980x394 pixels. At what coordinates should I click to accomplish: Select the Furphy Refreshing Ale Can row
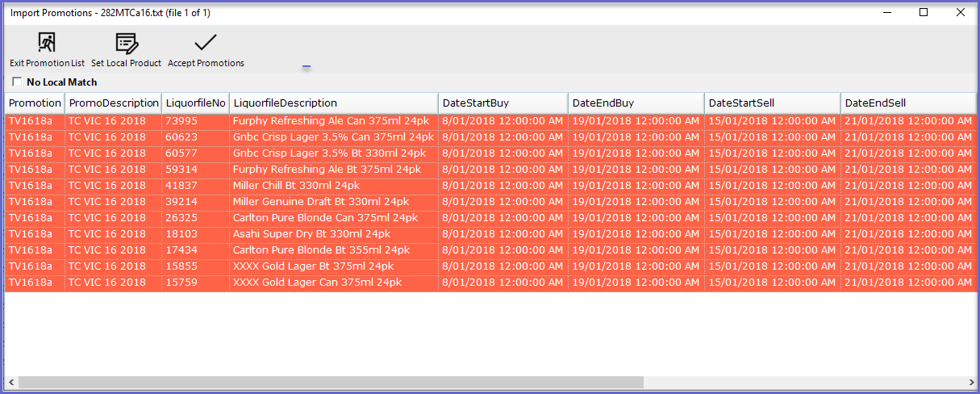490,121
